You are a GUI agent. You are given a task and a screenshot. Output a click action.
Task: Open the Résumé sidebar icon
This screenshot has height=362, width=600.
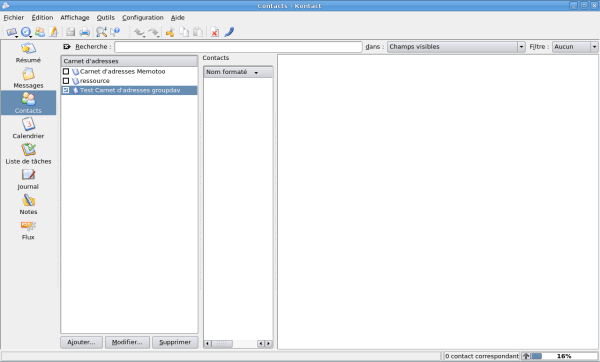[x=28, y=53]
